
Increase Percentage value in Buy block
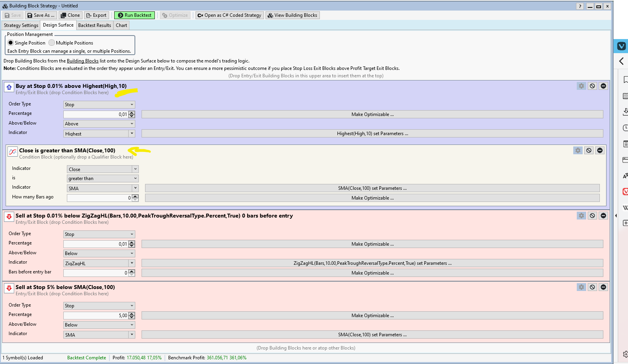(x=132, y=113)
